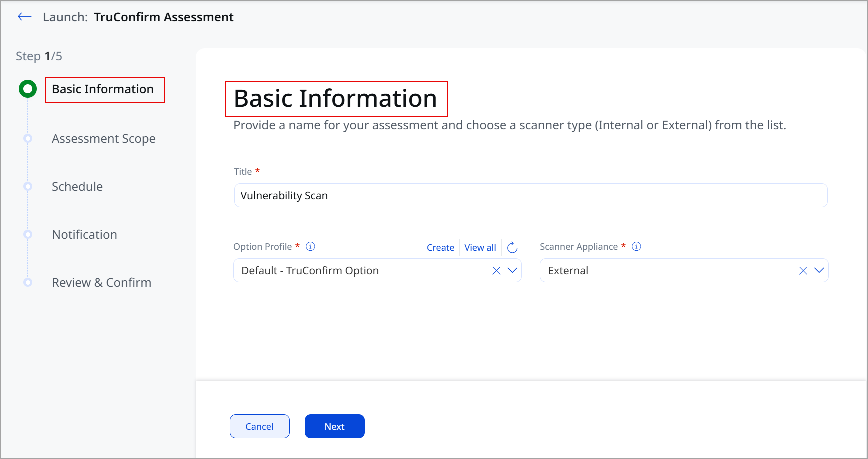The height and width of the screenshot is (459, 868).
Task: Click the Assessment Scope step circle
Action: point(28,138)
